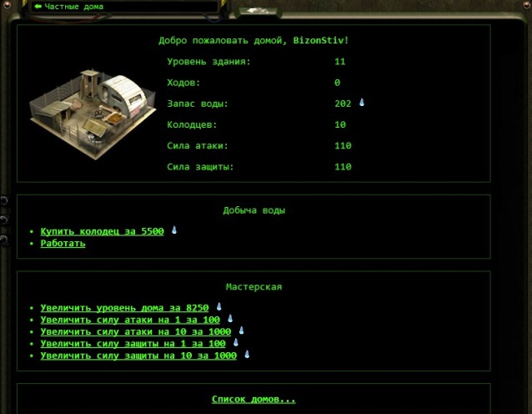
Task: Select Увеличить силу атаки на 1 за 100
Action: (130, 320)
